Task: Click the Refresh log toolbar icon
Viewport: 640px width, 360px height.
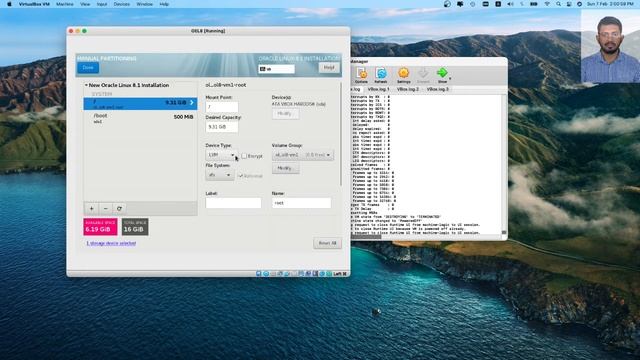Action: (381, 75)
